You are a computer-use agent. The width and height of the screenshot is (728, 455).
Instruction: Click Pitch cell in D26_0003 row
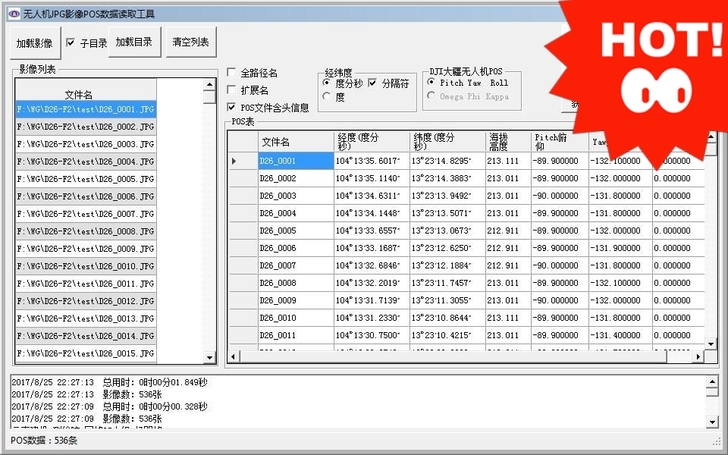[560, 196]
